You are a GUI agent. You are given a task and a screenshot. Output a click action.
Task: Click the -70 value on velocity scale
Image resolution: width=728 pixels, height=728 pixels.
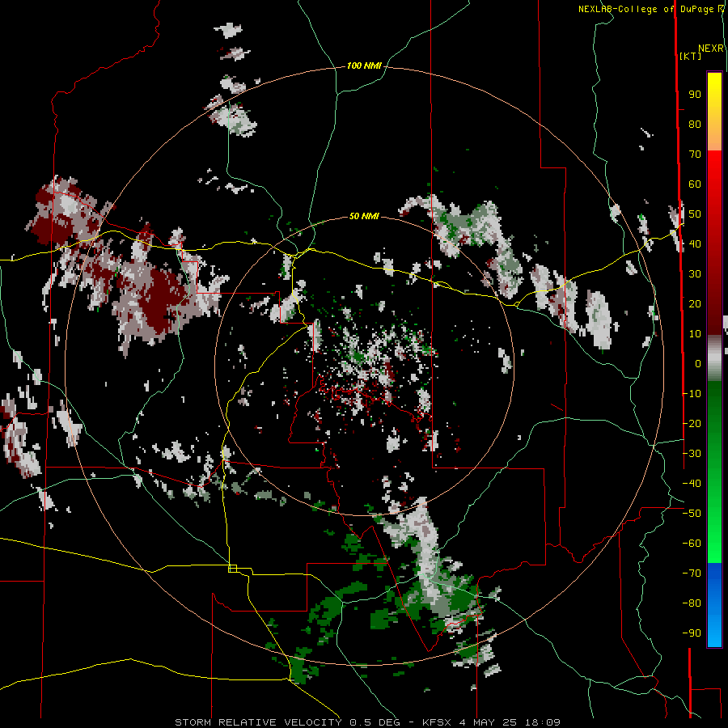[x=692, y=574]
